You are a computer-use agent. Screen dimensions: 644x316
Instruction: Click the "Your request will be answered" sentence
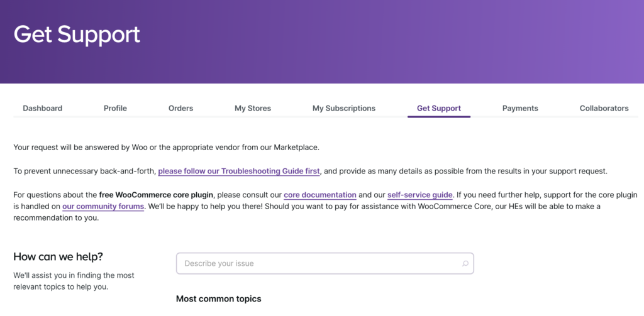point(166,147)
